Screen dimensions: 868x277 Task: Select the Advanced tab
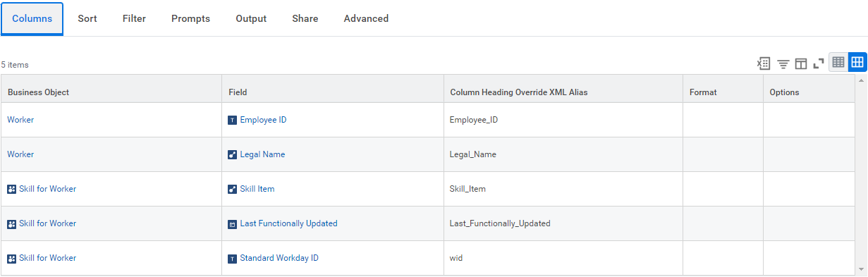pos(366,19)
